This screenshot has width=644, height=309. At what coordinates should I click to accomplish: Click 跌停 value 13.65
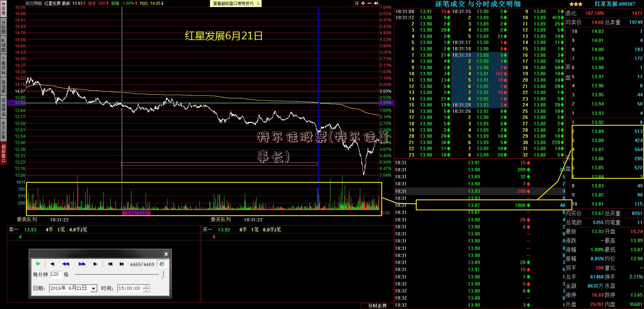[x=637, y=295]
